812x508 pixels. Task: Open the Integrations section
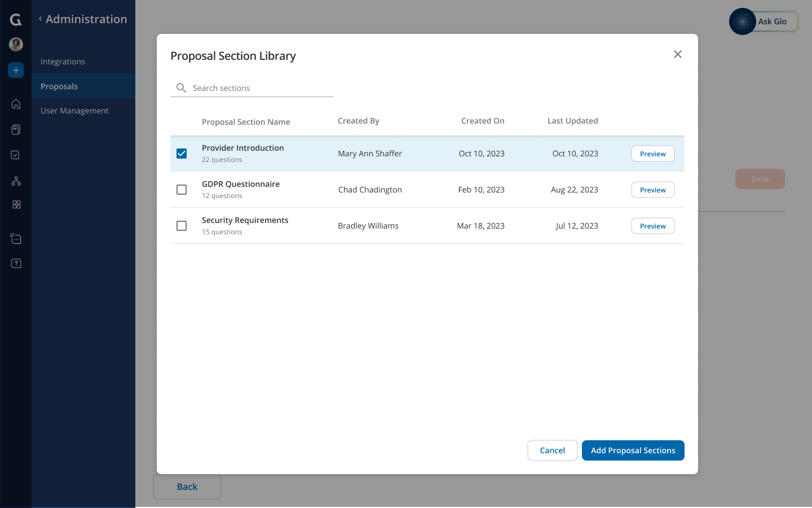tap(62, 61)
